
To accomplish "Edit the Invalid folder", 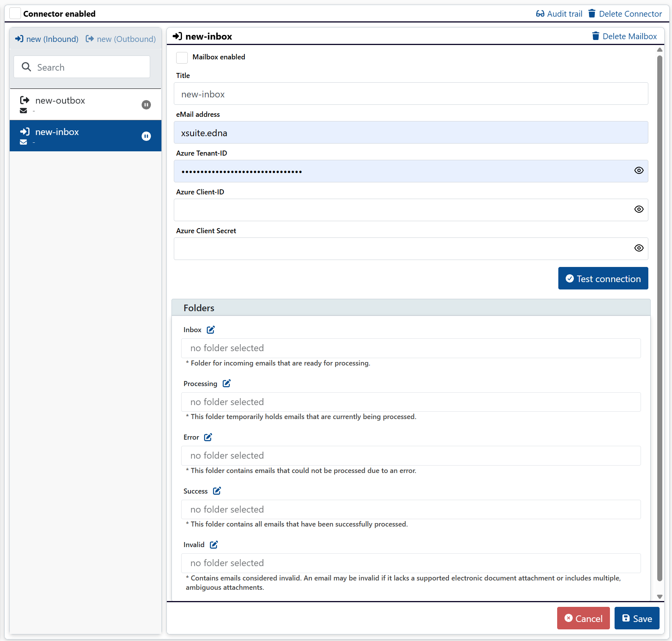I will click(213, 545).
